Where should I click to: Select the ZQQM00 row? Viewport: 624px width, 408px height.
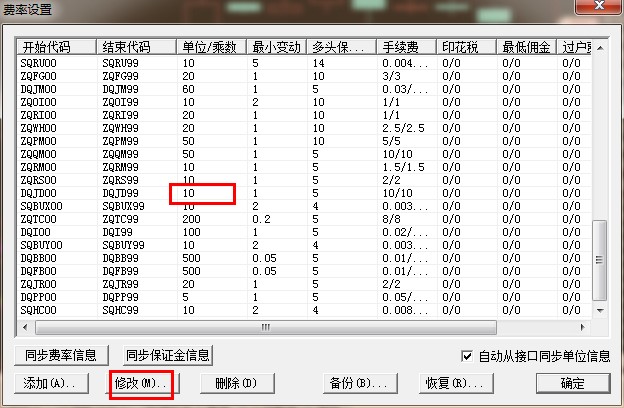click(304, 154)
